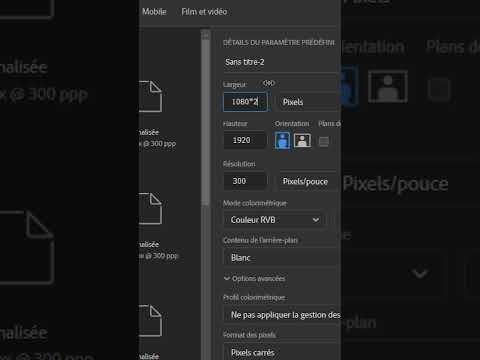480x360 pixels.
Task: Switch to the Mobile tab
Action: click(x=154, y=12)
